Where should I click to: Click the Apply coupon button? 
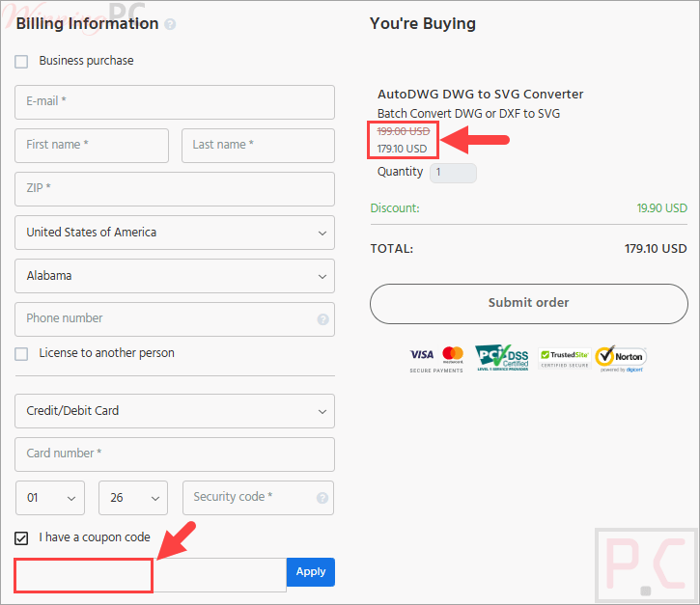(311, 572)
